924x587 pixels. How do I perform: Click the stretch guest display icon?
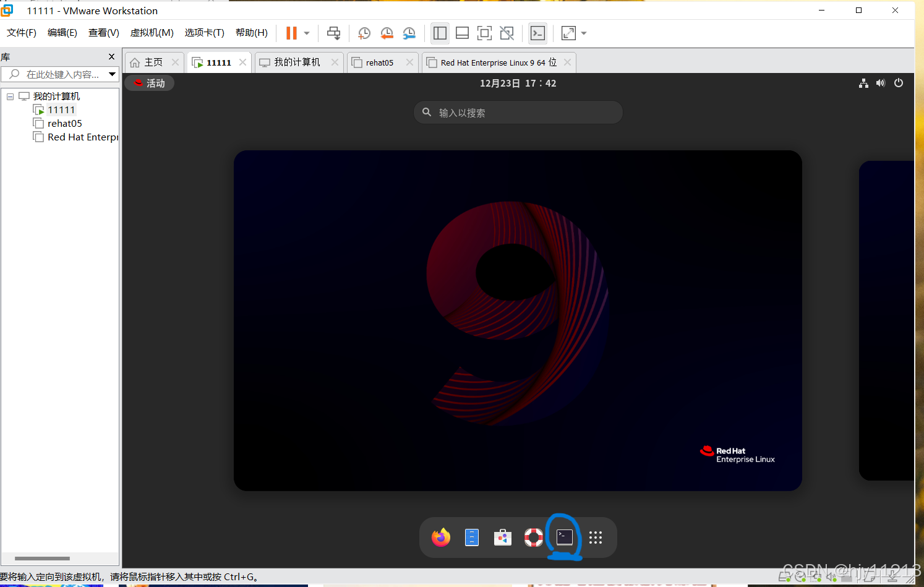pyautogui.click(x=568, y=33)
